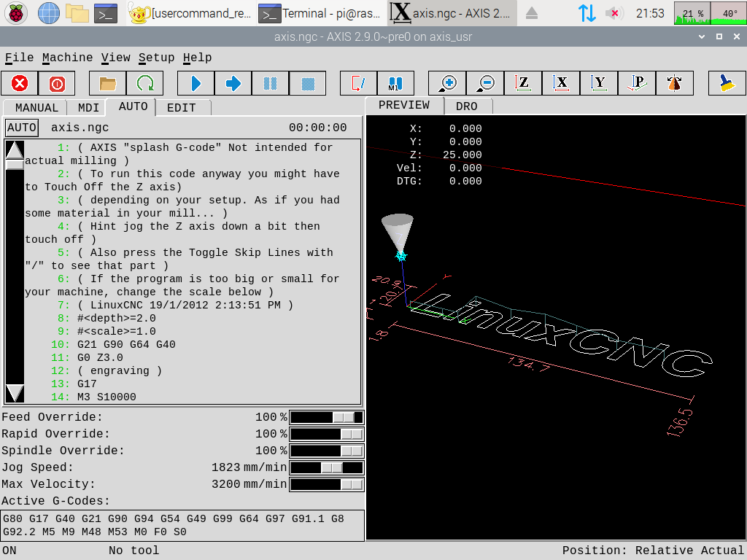Select the rotate view tool
Viewport: 747px width, 560px height.
click(675, 83)
